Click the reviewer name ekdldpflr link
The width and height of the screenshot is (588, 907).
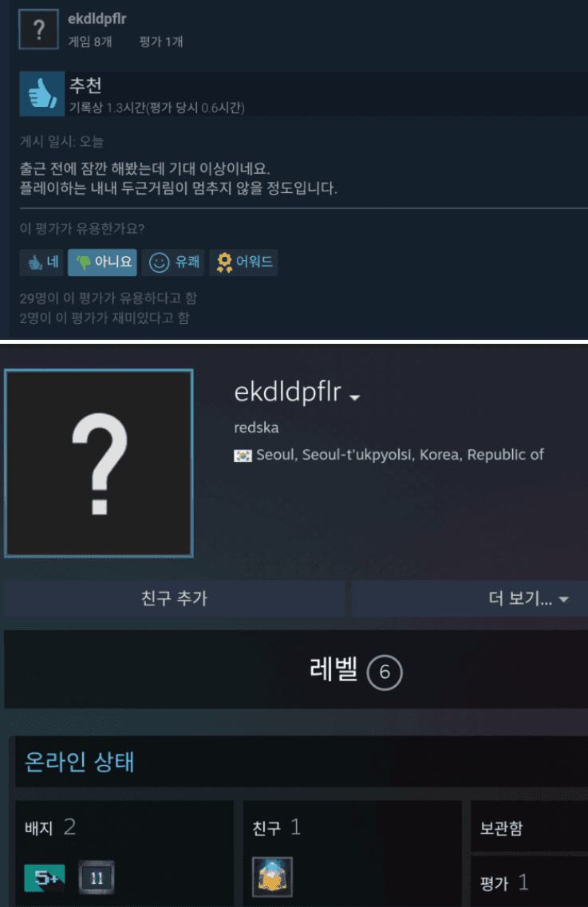click(97, 19)
